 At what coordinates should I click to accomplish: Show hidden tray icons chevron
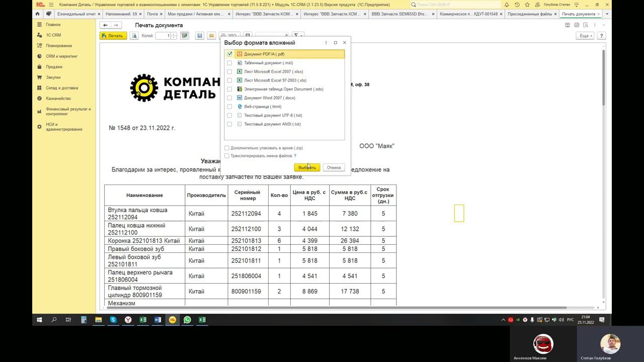(503, 320)
